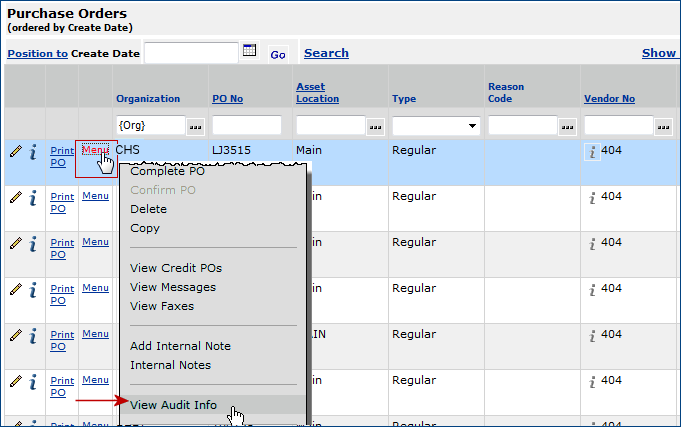
Task: Click vendor info icon beside 404 in CHS row
Action: (591, 152)
